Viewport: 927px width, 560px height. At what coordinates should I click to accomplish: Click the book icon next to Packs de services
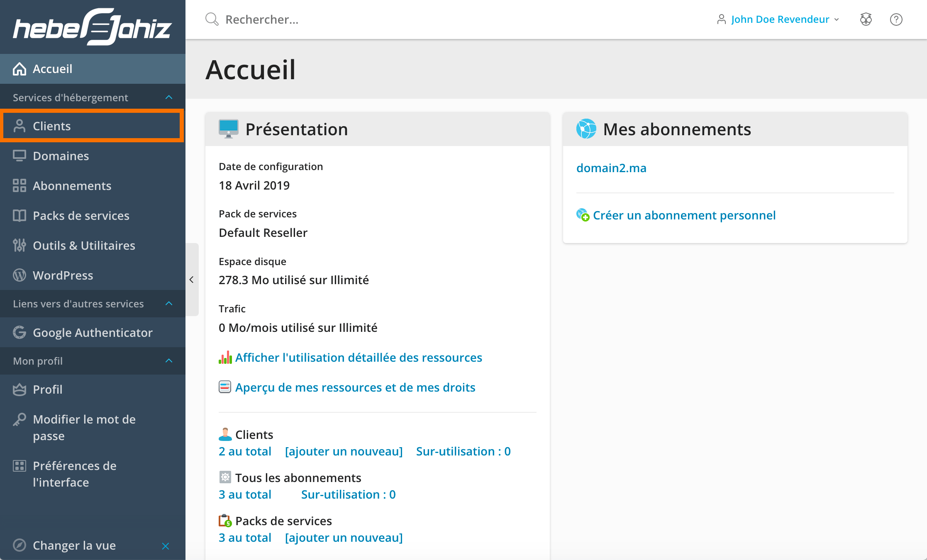coord(20,216)
